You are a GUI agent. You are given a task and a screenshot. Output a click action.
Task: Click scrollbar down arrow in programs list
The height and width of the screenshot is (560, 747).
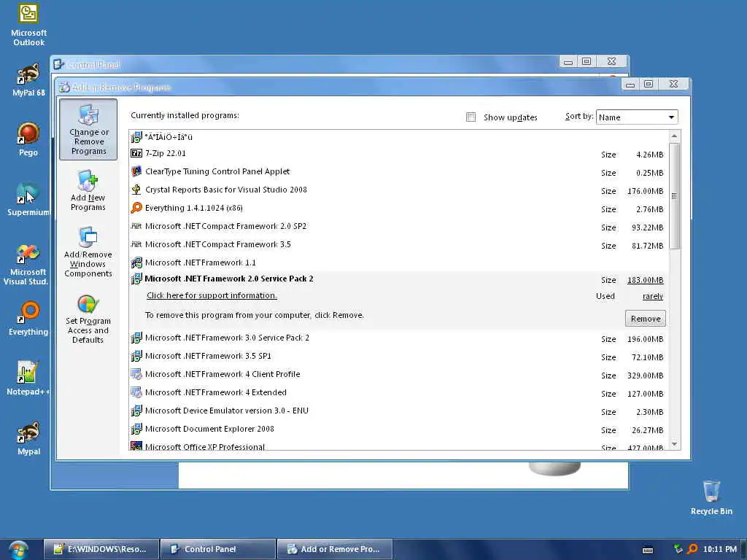[x=674, y=444]
